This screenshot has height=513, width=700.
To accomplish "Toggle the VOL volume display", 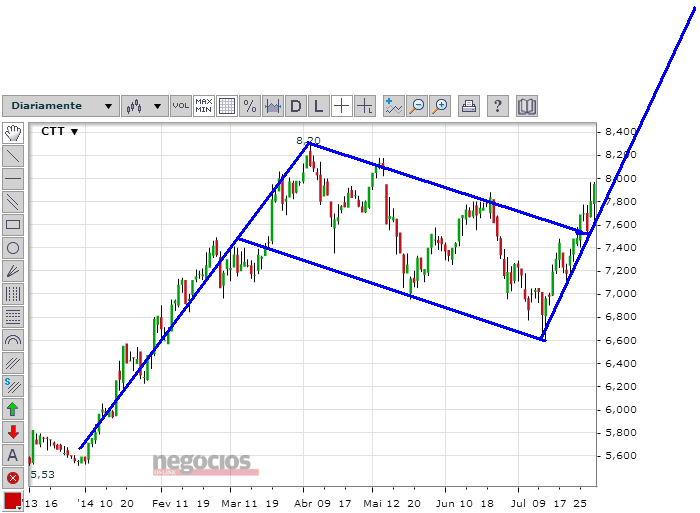I will (x=181, y=106).
